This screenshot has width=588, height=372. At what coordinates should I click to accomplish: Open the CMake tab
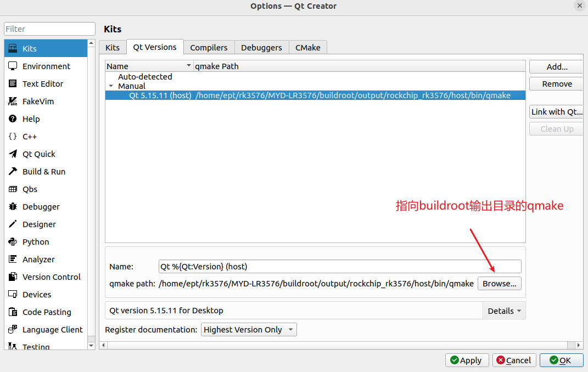click(x=308, y=48)
